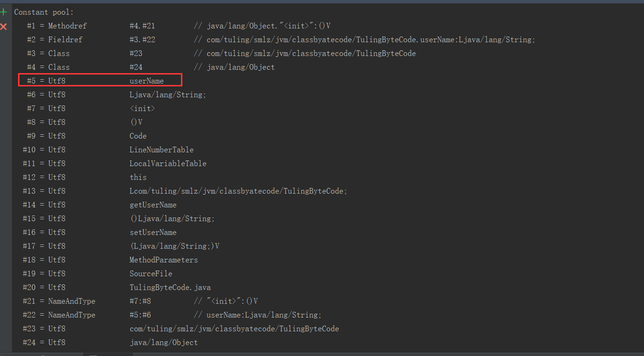The width and height of the screenshot is (644, 356).
Task: Select '#22 = NameAndType' entry
Action: (59, 315)
